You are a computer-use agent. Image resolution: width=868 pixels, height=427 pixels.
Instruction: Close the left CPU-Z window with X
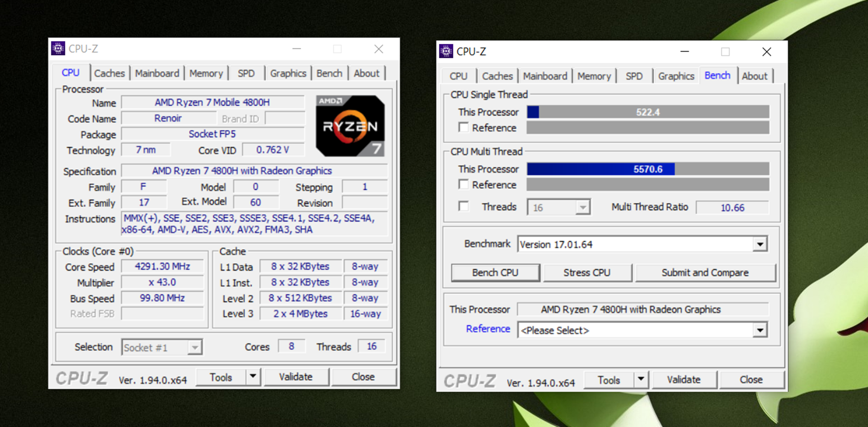(379, 49)
